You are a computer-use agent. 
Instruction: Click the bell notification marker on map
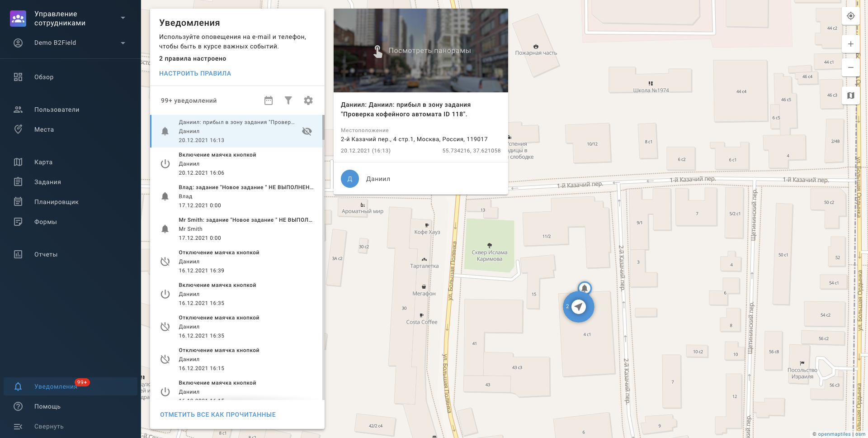pyautogui.click(x=585, y=288)
